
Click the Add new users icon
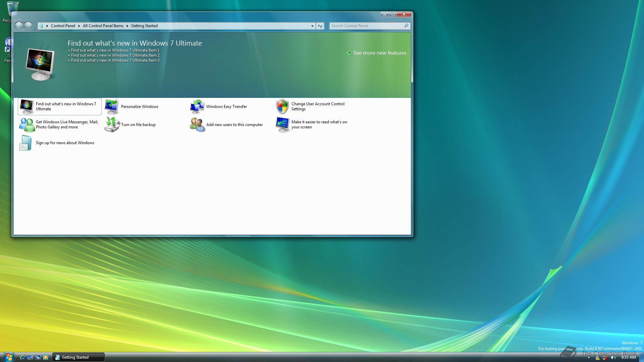197,125
